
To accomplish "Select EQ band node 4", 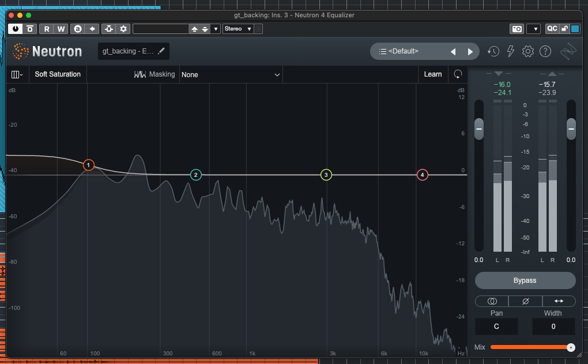I will 422,175.
